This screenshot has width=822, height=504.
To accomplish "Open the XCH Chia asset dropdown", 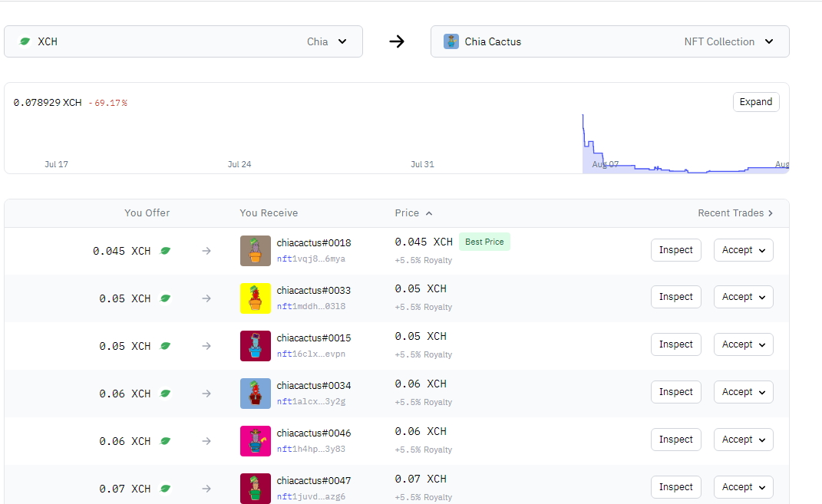I will click(x=183, y=41).
